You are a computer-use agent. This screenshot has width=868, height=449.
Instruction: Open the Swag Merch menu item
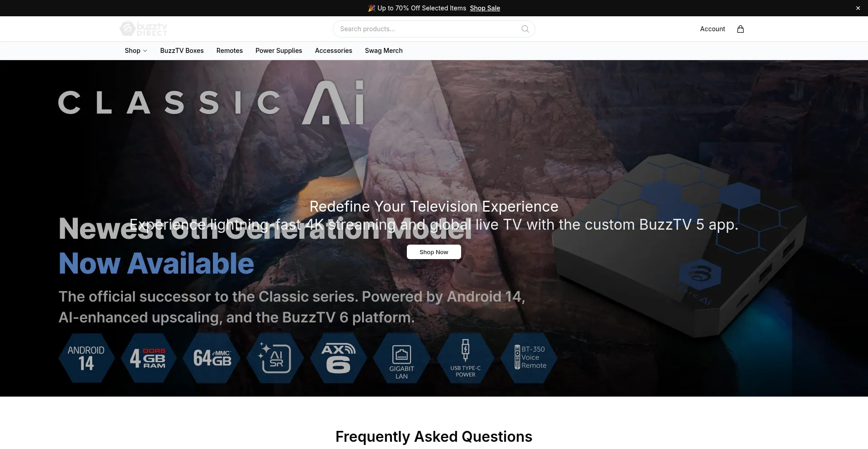[384, 51]
